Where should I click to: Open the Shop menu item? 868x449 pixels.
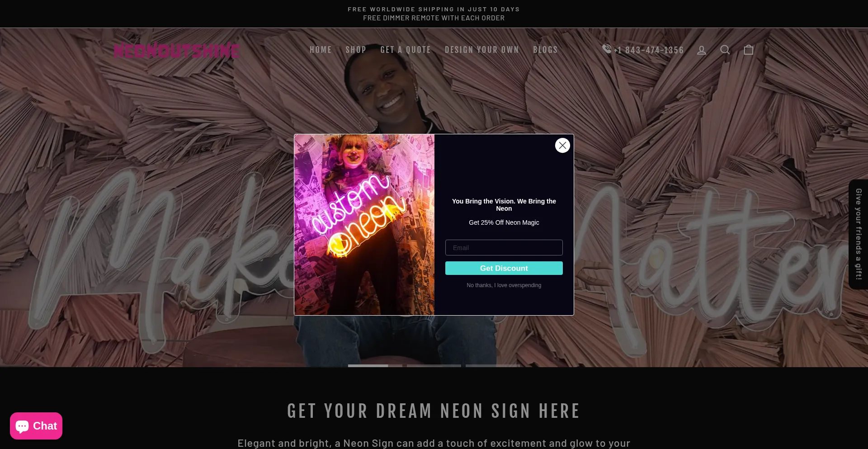pyautogui.click(x=356, y=50)
